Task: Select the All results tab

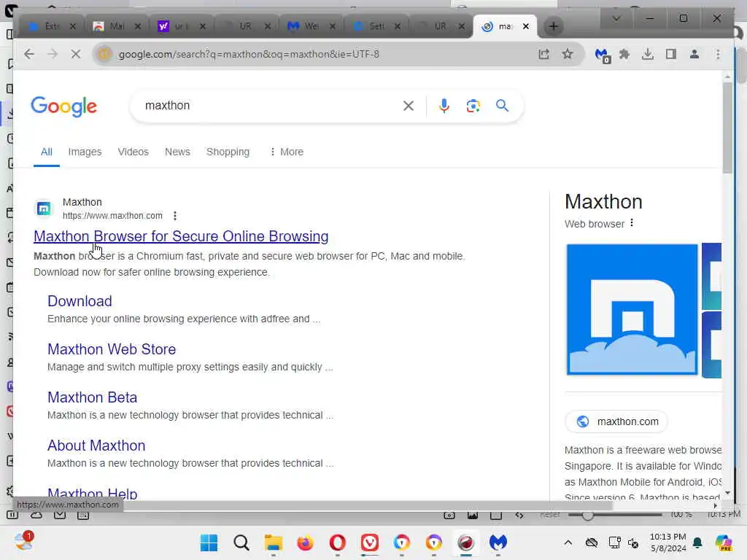Action: (x=46, y=152)
